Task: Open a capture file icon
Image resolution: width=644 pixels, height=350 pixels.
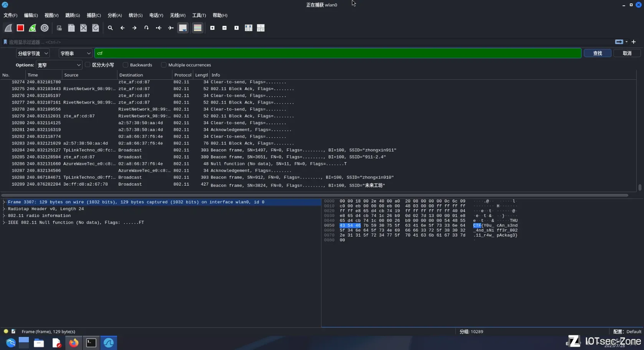Action: 59,28
